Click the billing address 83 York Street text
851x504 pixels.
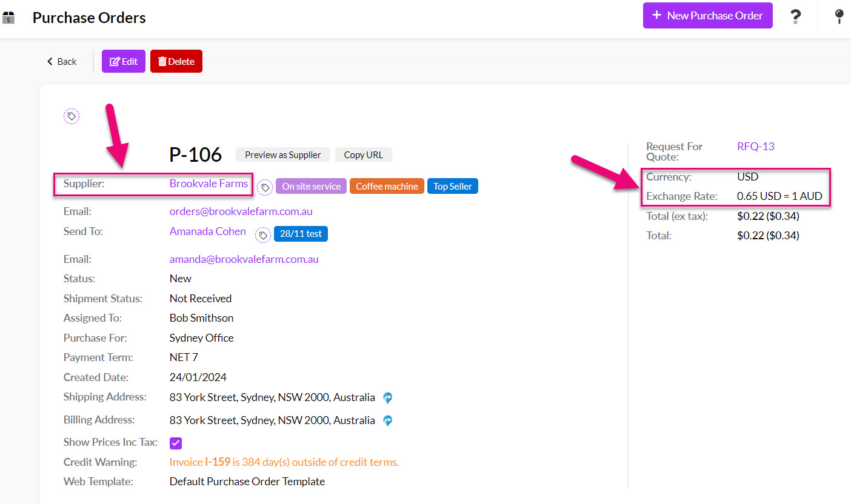point(272,420)
